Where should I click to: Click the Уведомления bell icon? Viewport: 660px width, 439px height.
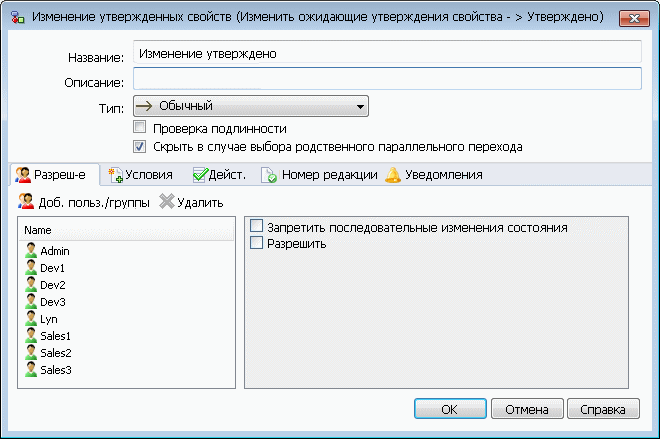pyautogui.click(x=393, y=175)
